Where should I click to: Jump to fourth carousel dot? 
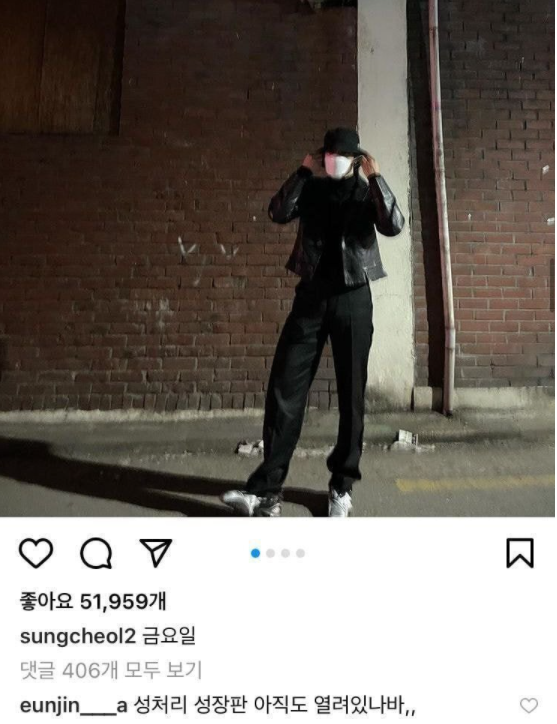300,553
